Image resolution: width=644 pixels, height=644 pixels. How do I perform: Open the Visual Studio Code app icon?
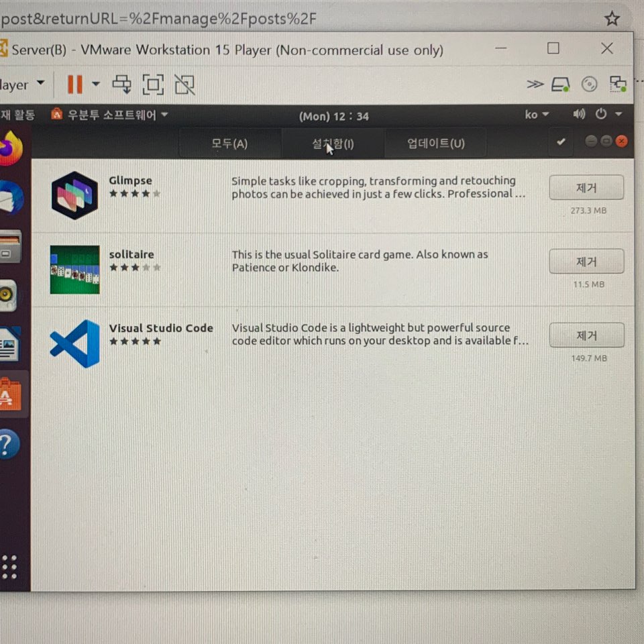74,343
